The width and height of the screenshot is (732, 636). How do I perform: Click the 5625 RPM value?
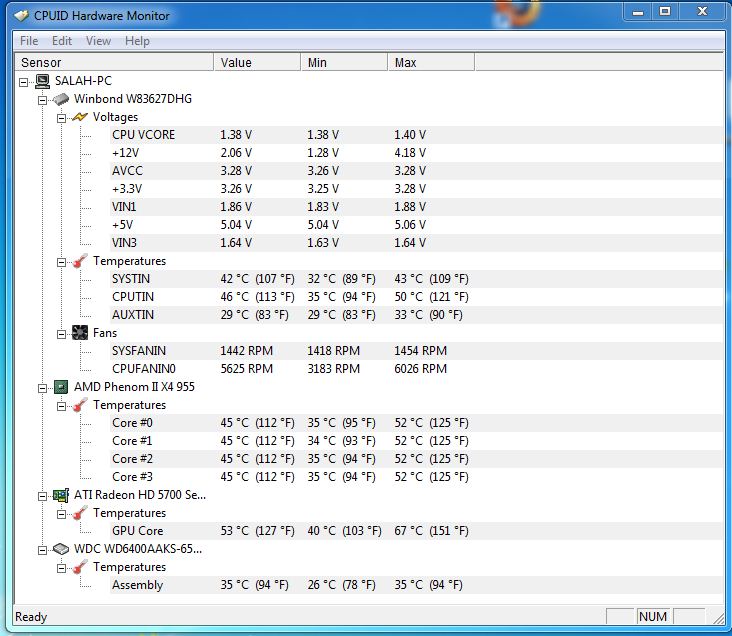[246, 369]
